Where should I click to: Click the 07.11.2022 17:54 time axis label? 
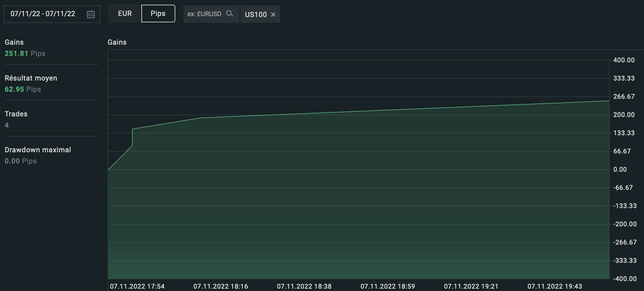coord(137,286)
